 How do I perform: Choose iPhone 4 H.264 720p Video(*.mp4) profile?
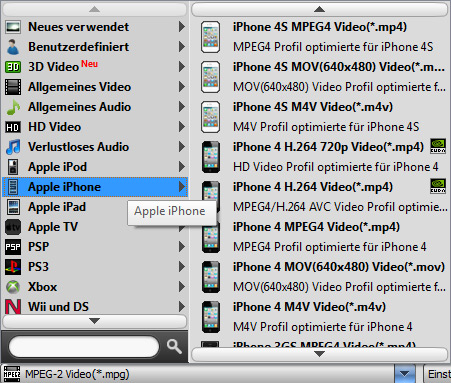[x=320, y=157]
